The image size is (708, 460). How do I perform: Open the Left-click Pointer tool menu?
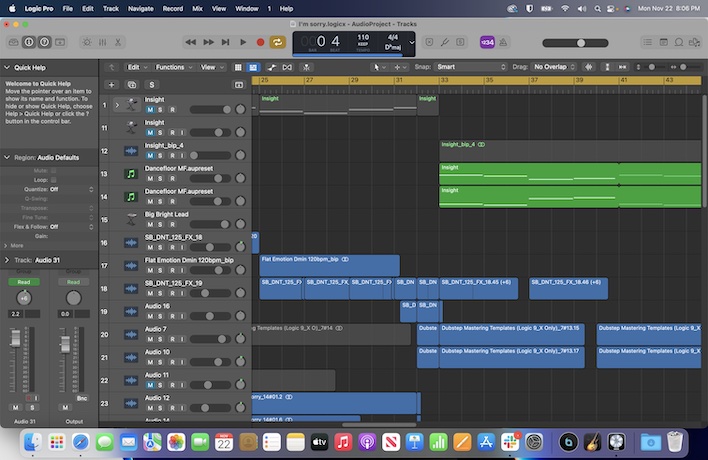click(379, 67)
